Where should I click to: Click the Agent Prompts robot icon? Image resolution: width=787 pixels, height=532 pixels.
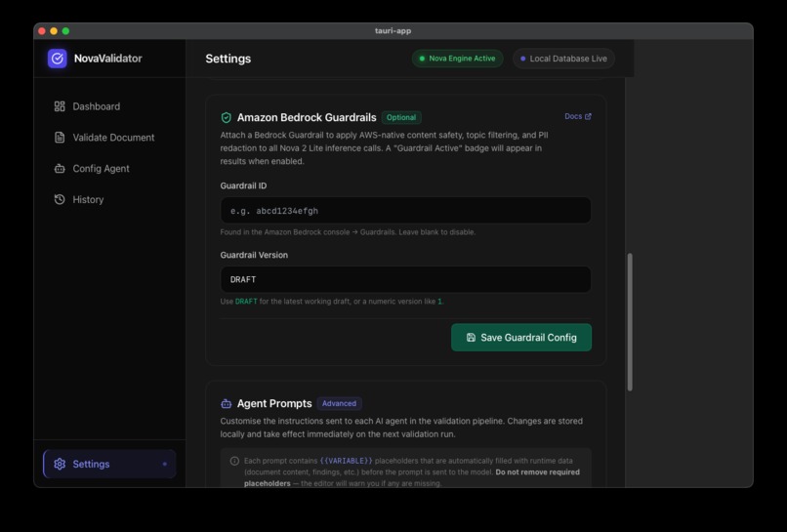pos(227,403)
